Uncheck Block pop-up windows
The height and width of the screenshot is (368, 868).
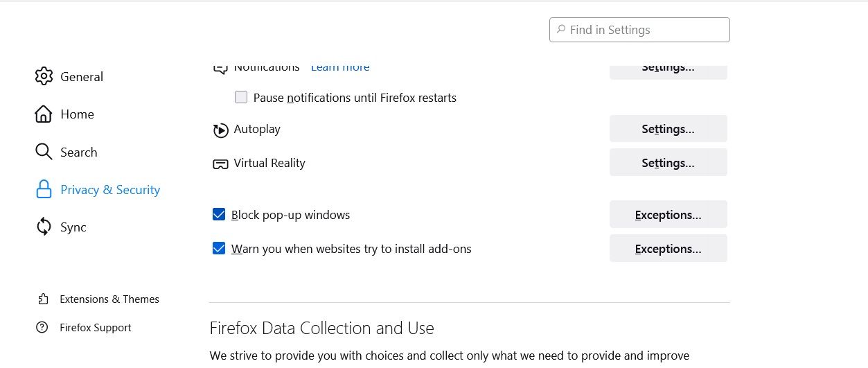pos(219,215)
